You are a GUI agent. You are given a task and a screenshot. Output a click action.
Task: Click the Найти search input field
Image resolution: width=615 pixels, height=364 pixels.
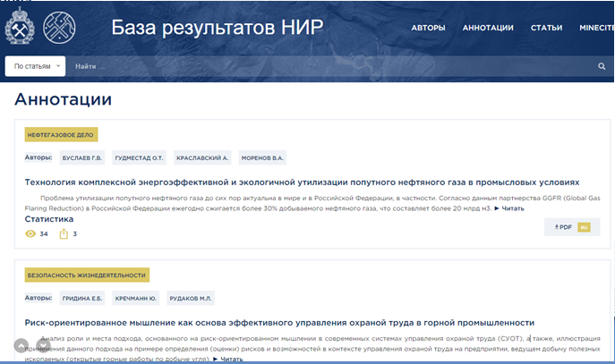[x=322, y=66]
